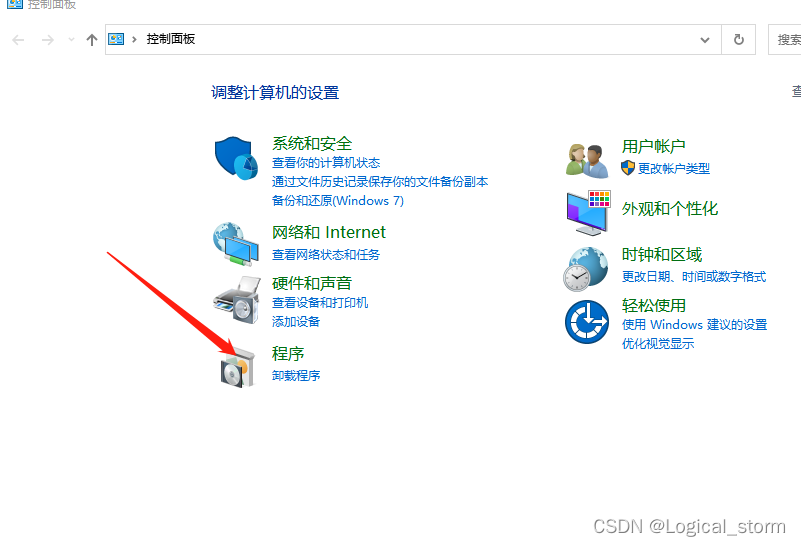Open the Appearance and Personalization monitor icon
Image resolution: width=801 pixels, height=546 pixels.
(x=588, y=212)
